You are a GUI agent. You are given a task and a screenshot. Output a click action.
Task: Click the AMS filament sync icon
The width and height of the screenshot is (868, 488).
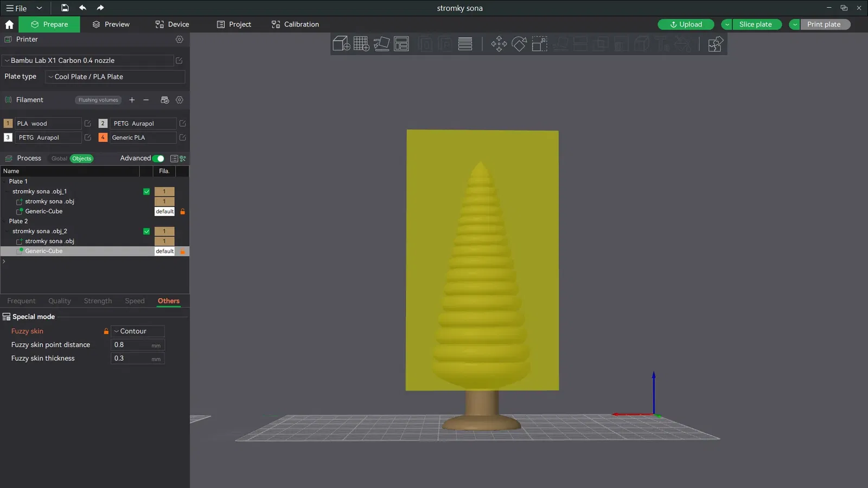165,100
